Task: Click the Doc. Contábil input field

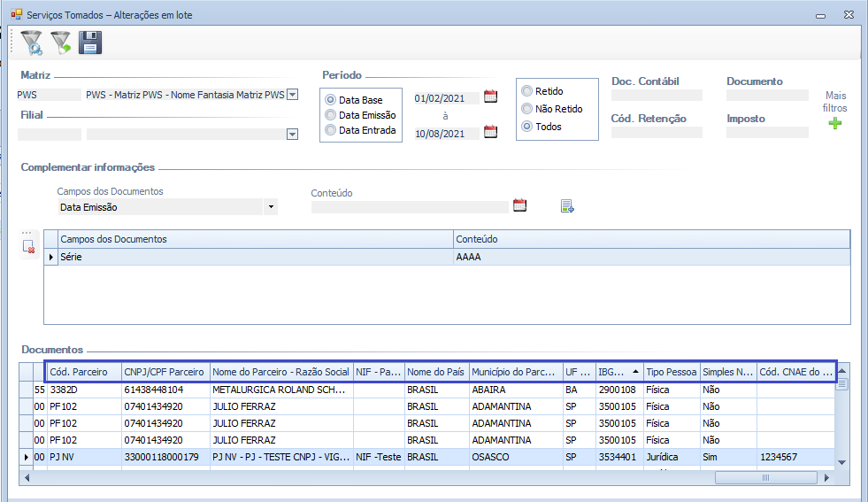Action: coord(657,96)
